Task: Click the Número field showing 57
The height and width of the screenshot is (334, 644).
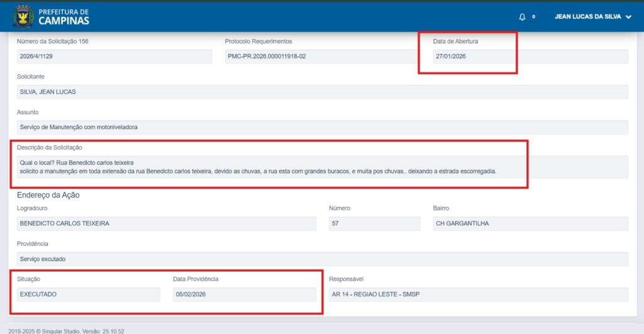Action: click(374, 223)
